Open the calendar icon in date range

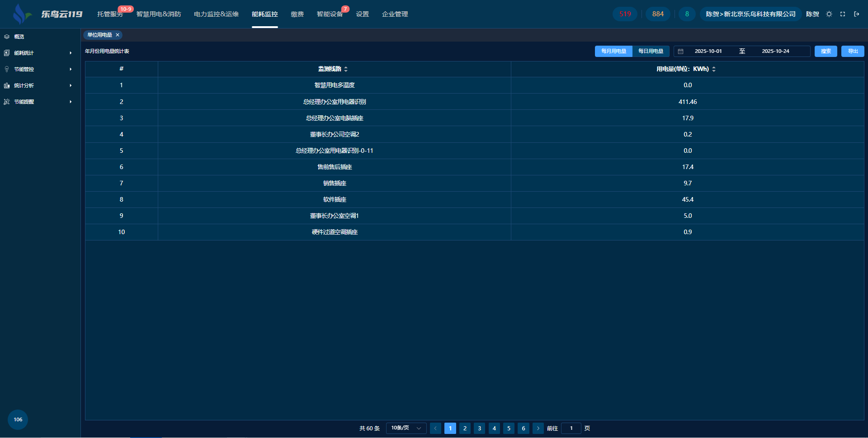click(680, 52)
